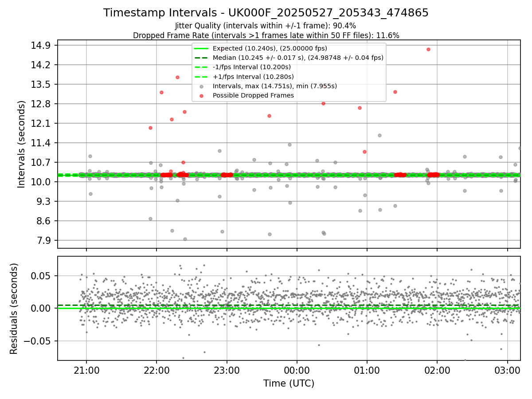532x399 pixels.
Task: Click the y-axis tick label 10.0
Action: 42,182
